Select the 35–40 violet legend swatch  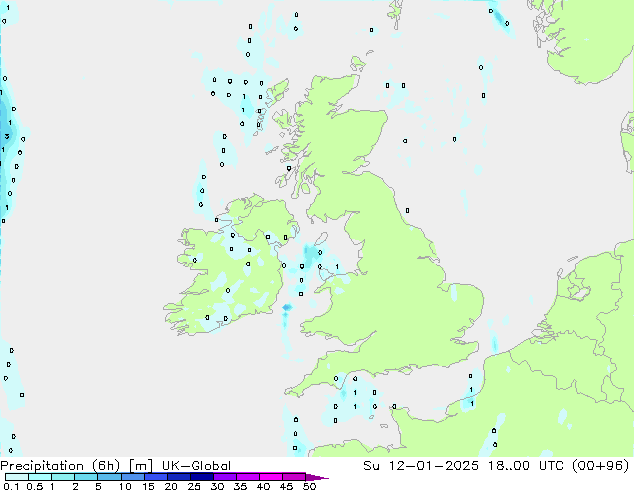click(x=247, y=477)
